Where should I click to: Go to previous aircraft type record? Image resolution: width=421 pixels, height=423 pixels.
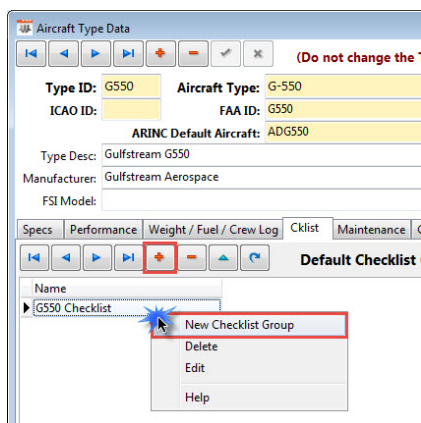click(x=63, y=54)
